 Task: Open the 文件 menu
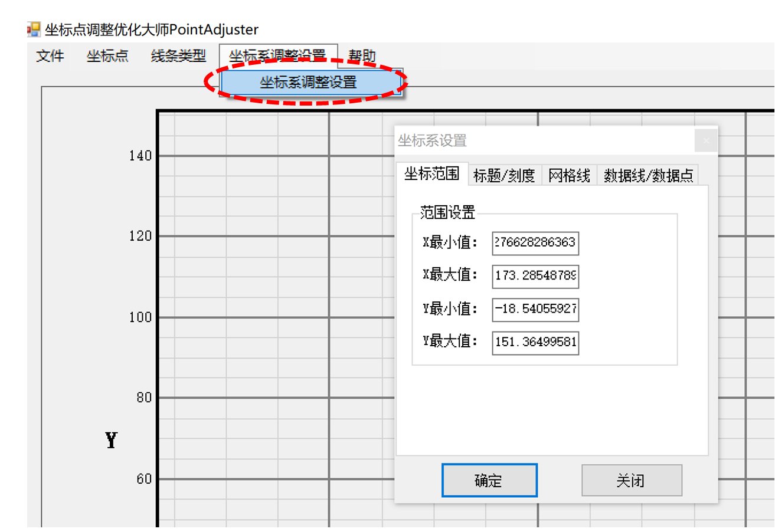50,57
